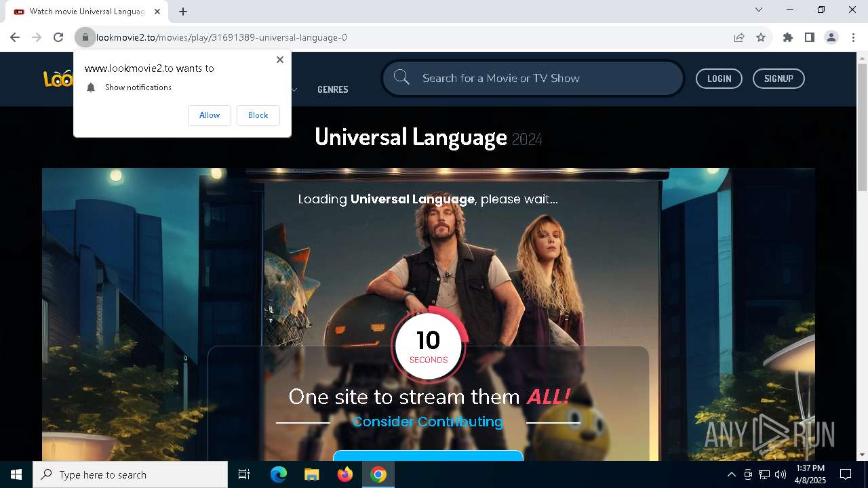Viewport: 868px width, 488px height.
Task: Open the Signup page
Action: (x=778, y=79)
